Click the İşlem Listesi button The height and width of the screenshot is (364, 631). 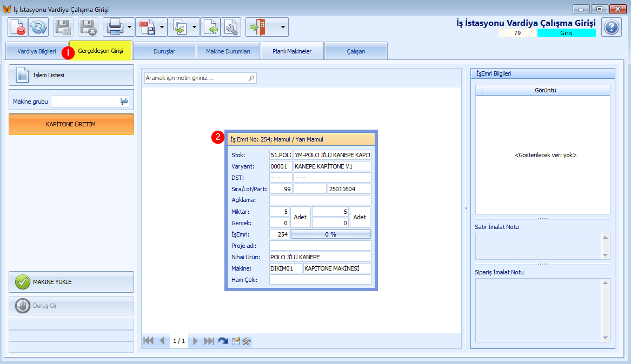[x=71, y=75]
